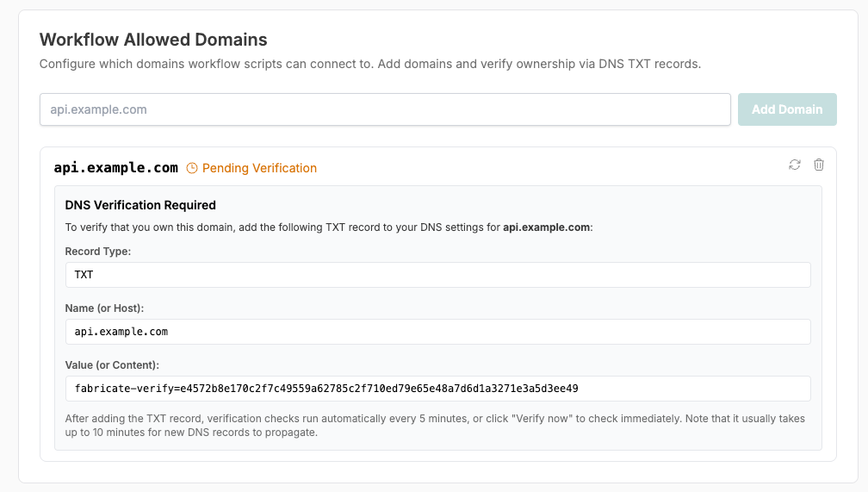Viewport: 868px width, 492px height.
Task: Click the Name (or Host) label
Action: click(x=104, y=308)
